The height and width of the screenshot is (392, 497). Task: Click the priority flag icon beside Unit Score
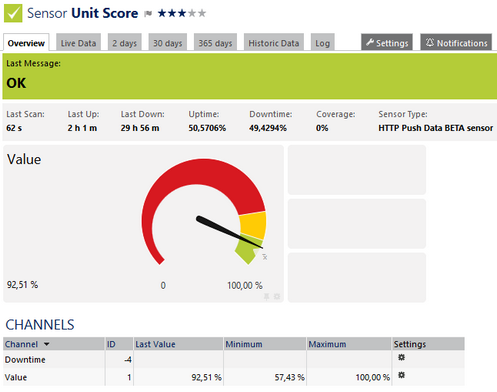click(x=148, y=13)
